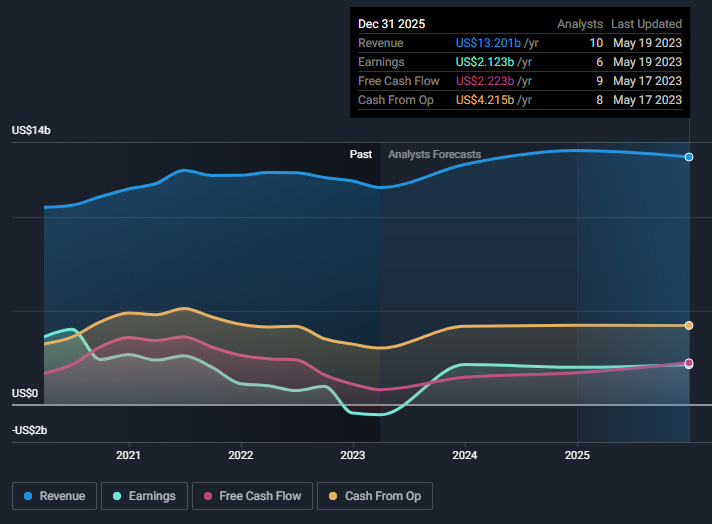Toggle the Free Cash Flow legend button
Screen dimensions: 712x524
[252, 496]
